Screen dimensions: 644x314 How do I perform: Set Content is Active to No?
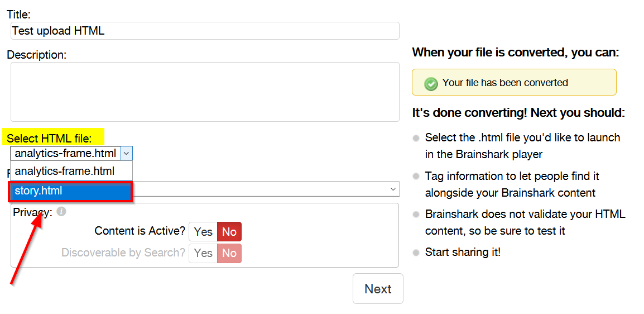[x=229, y=232]
